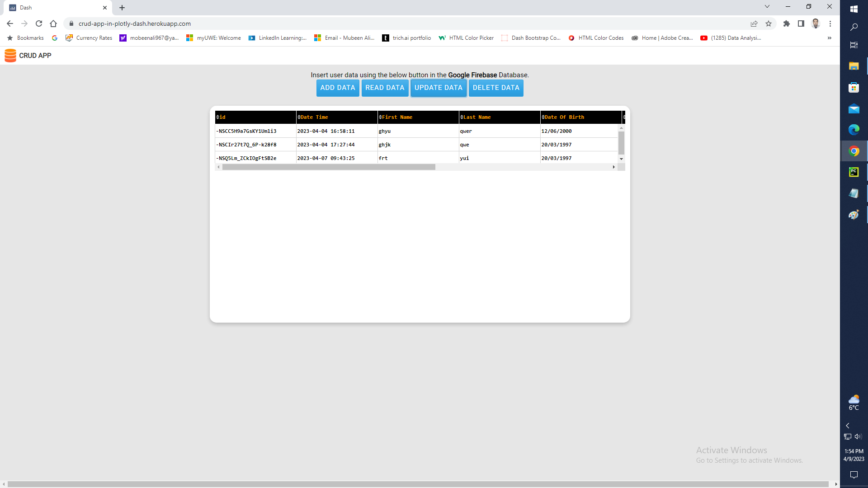Sort table by Date Of Birth column
This screenshot has width=868, height=488.
pos(543,117)
